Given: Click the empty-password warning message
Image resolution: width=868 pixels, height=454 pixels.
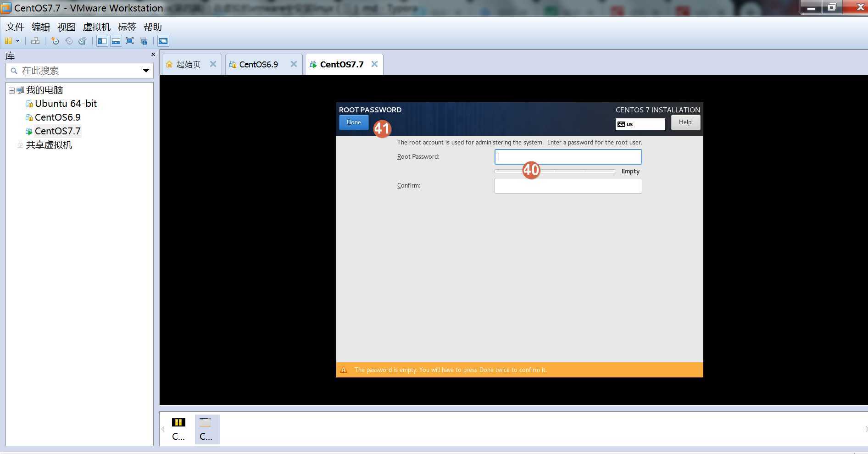Looking at the screenshot, I should (x=451, y=370).
